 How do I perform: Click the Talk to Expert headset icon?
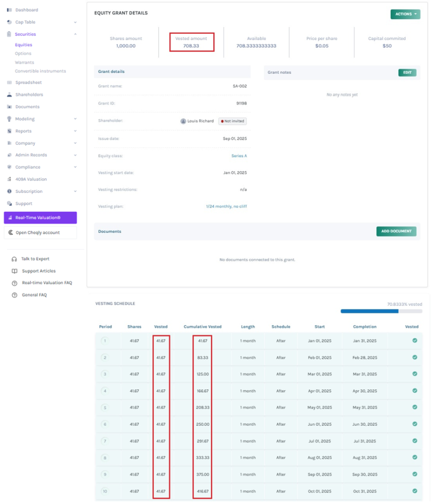click(x=14, y=259)
